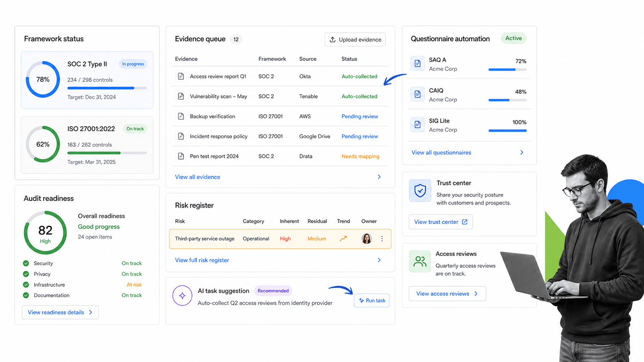Follow the View all questionnaires link

[x=441, y=152]
